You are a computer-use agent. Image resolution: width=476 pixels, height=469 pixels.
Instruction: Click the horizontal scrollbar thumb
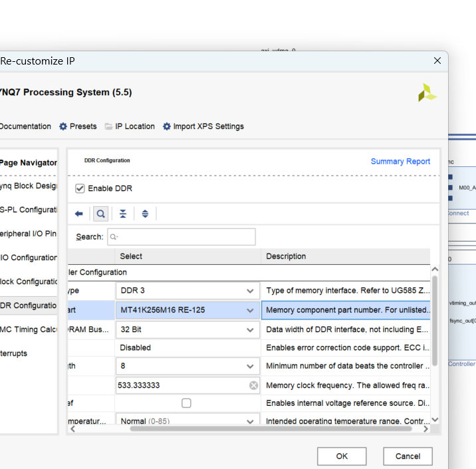click(x=271, y=429)
